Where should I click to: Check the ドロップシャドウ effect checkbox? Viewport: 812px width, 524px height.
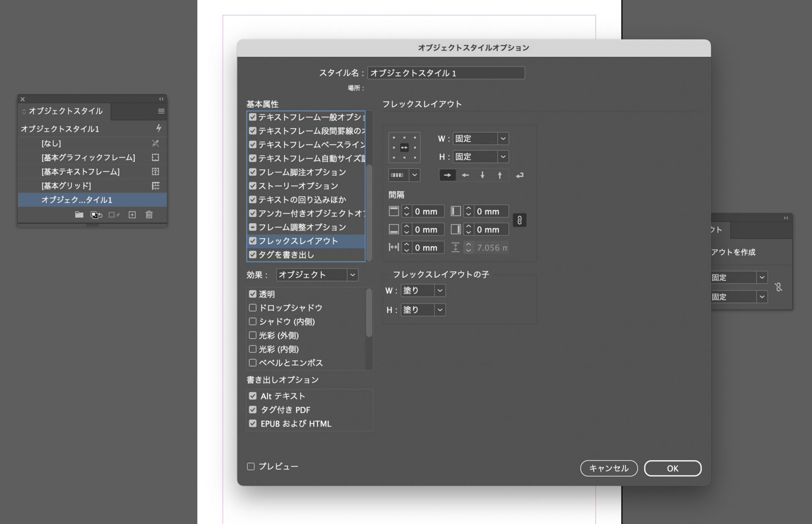coord(253,308)
